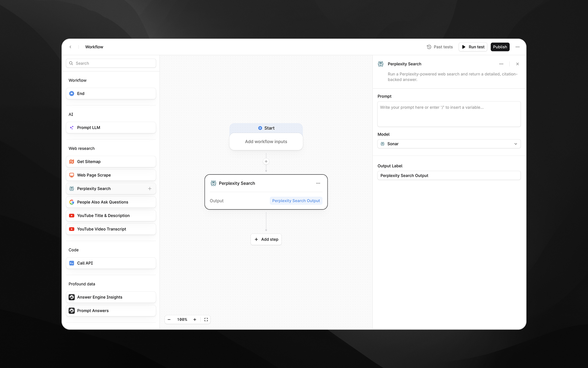
Task: Fit canvas to screen icon
Action: pyautogui.click(x=206, y=320)
